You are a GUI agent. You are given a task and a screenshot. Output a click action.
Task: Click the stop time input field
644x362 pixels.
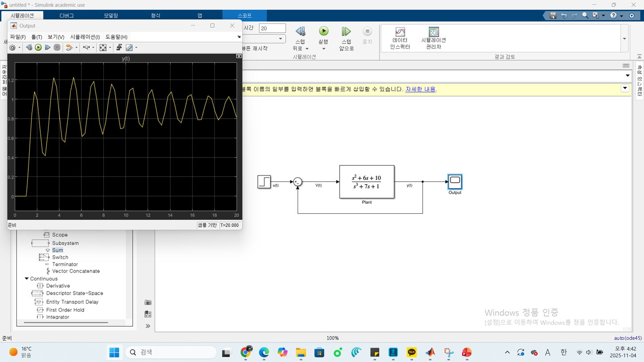click(272, 28)
